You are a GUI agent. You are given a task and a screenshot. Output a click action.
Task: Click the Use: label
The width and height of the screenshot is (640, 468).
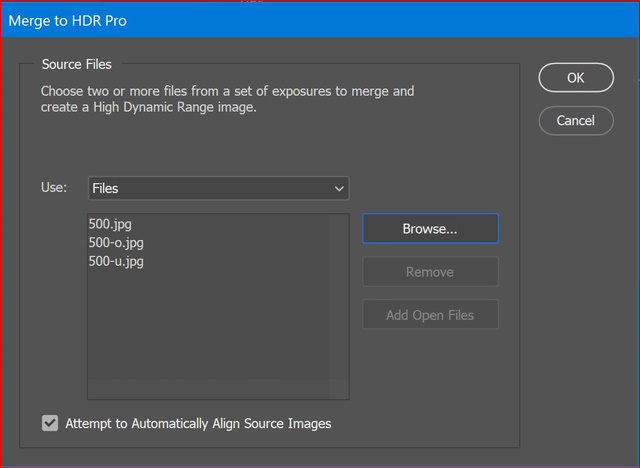54,187
